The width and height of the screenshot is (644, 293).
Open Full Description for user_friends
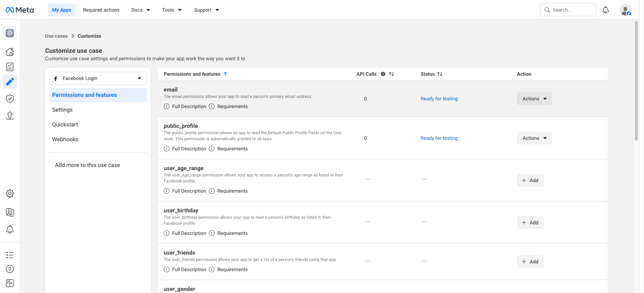185,269
